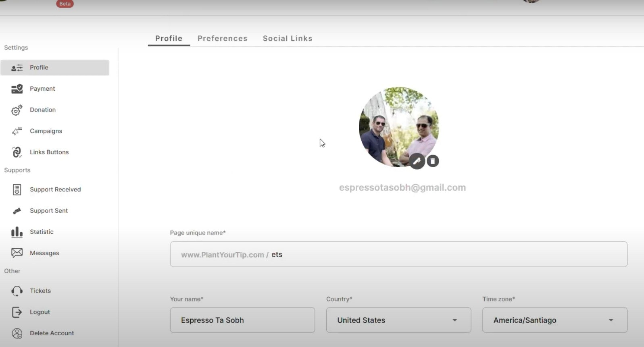This screenshot has height=347, width=644.
Task: Switch to the Social Links tab
Action: pos(288,38)
